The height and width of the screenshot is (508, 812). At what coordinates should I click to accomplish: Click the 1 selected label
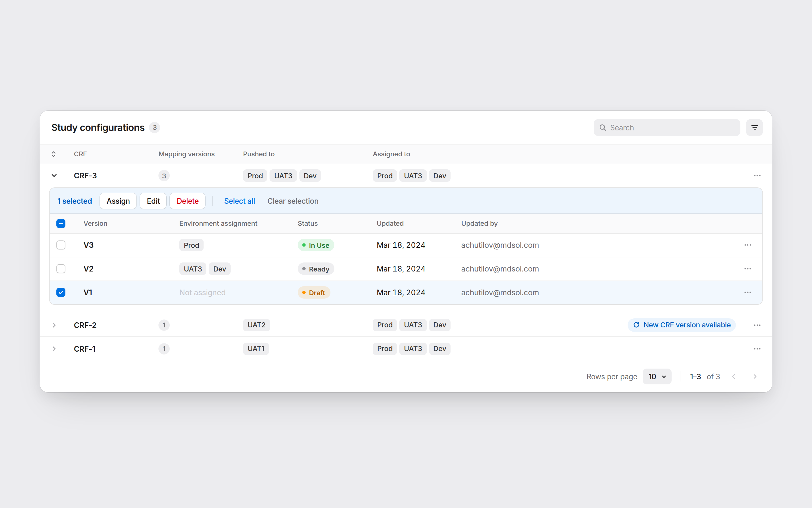(x=74, y=201)
